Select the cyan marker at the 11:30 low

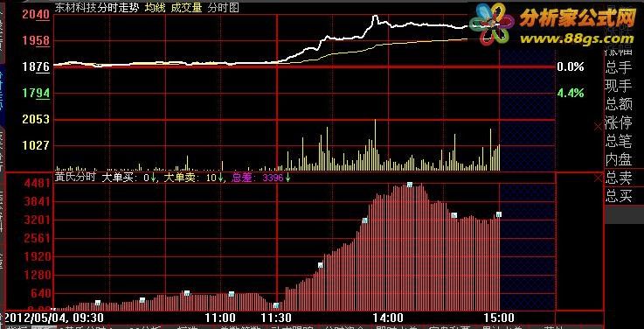click(x=276, y=305)
